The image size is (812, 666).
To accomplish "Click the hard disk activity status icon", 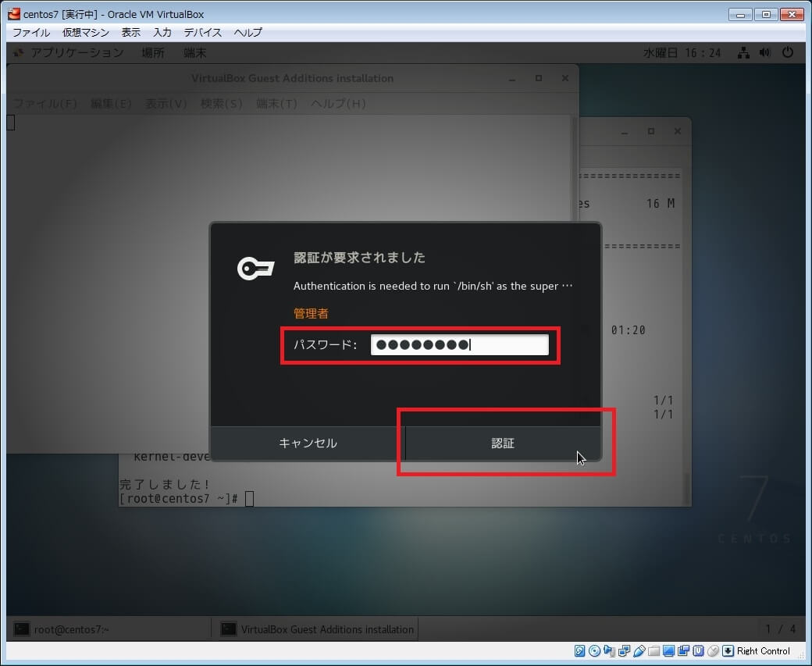I will (x=580, y=651).
